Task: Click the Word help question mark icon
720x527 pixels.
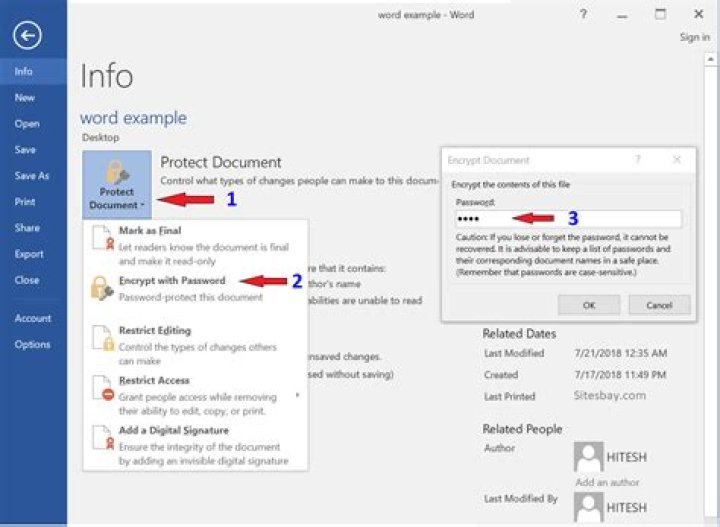Action: 583,14
